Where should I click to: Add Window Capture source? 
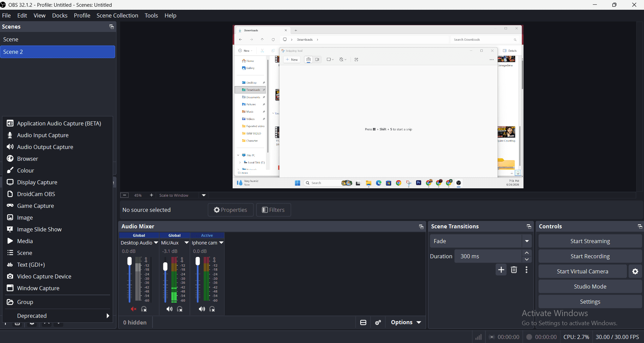pos(58,288)
